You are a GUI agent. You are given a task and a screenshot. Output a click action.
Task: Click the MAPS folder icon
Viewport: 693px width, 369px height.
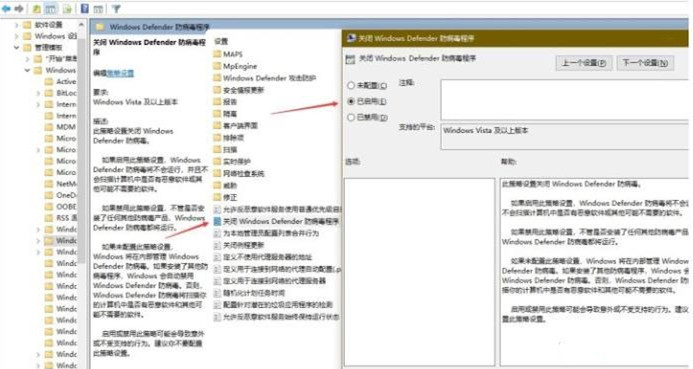coord(217,54)
